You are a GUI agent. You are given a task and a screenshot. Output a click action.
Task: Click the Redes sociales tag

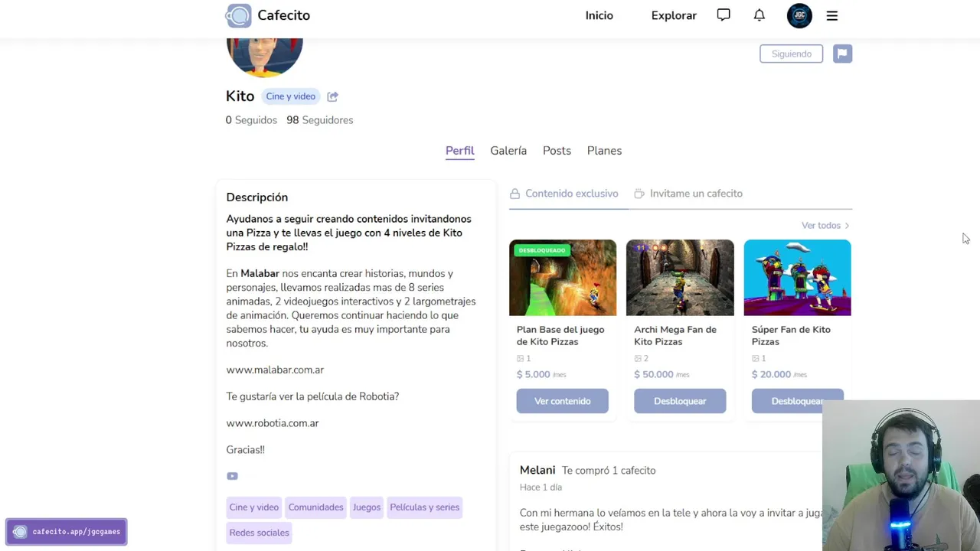[x=260, y=533]
